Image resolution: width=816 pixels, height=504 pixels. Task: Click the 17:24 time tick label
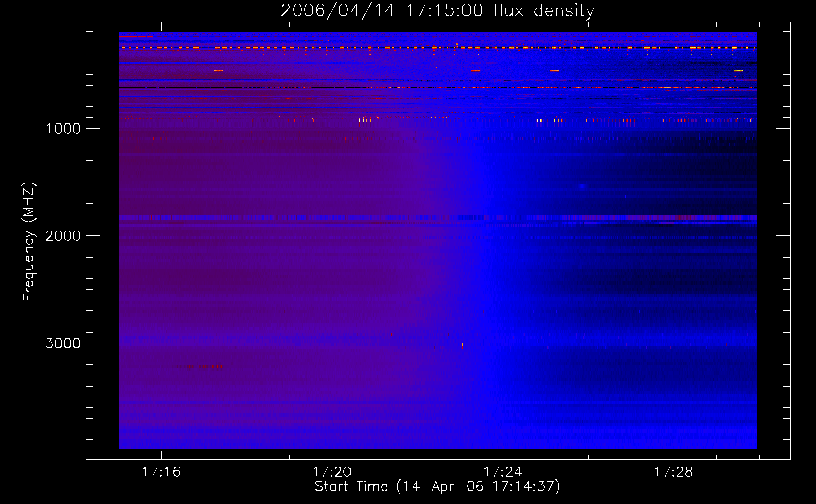(x=503, y=472)
